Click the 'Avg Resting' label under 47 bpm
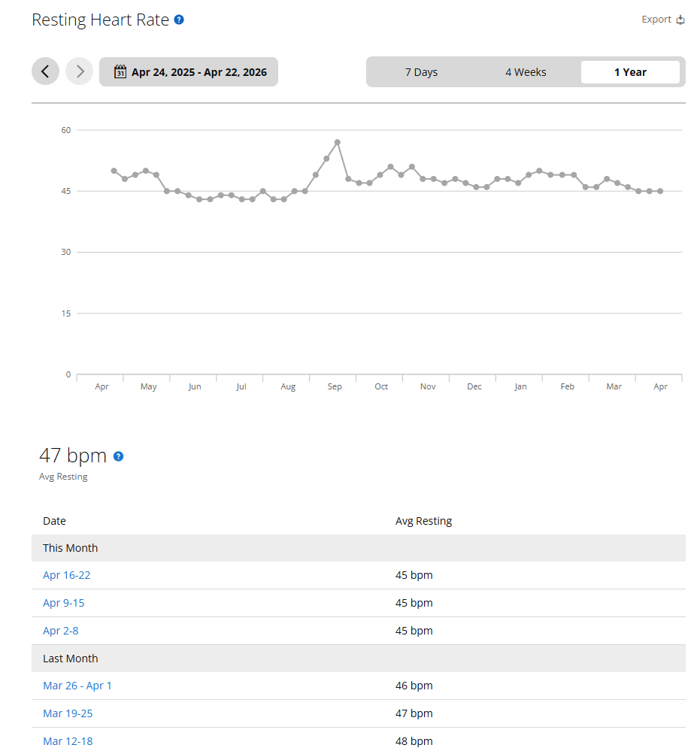The height and width of the screenshot is (751, 700). pos(63,477)
